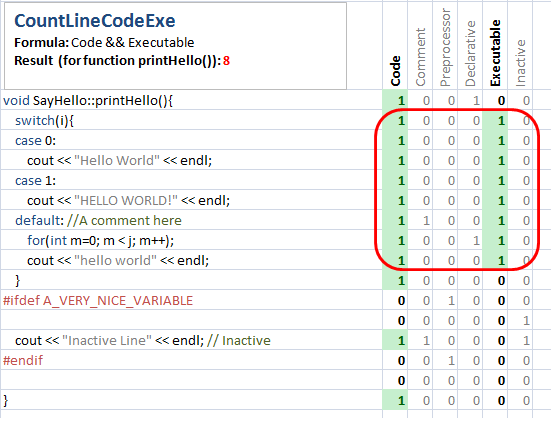Select the Code column header

pyautogui.click(x=395, y=71)
